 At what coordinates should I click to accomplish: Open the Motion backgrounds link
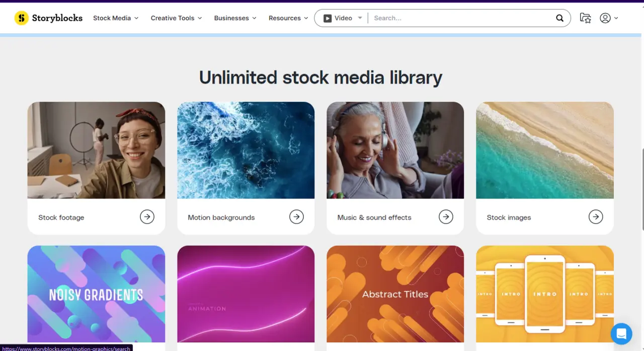click(221, 218)
